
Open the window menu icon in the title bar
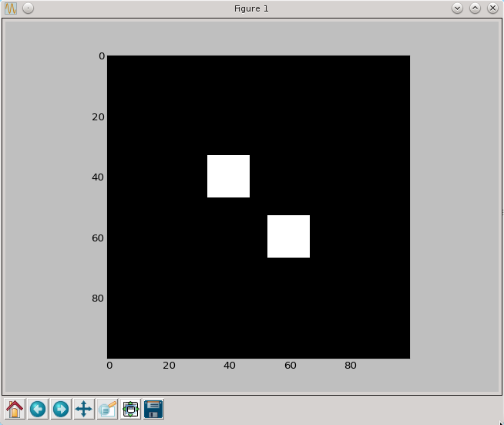[x=12, y=8]
